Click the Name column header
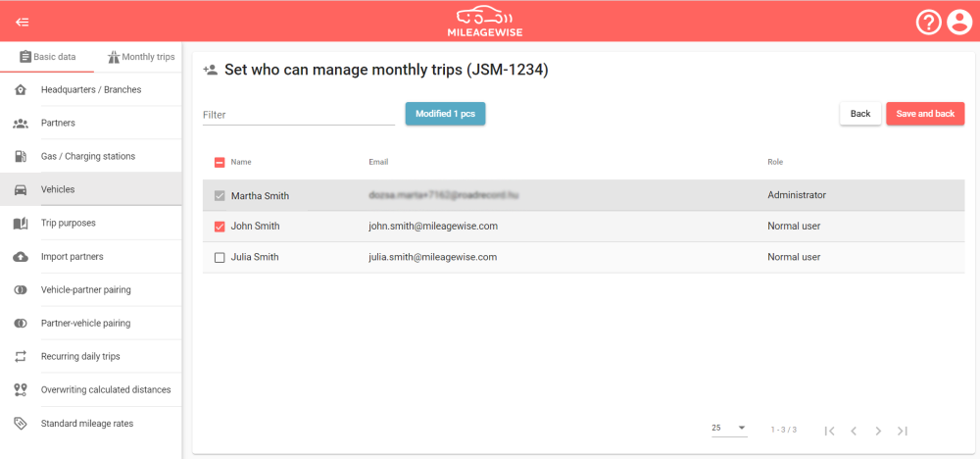Viewport: 980px width, 459px height. [241, 162]
